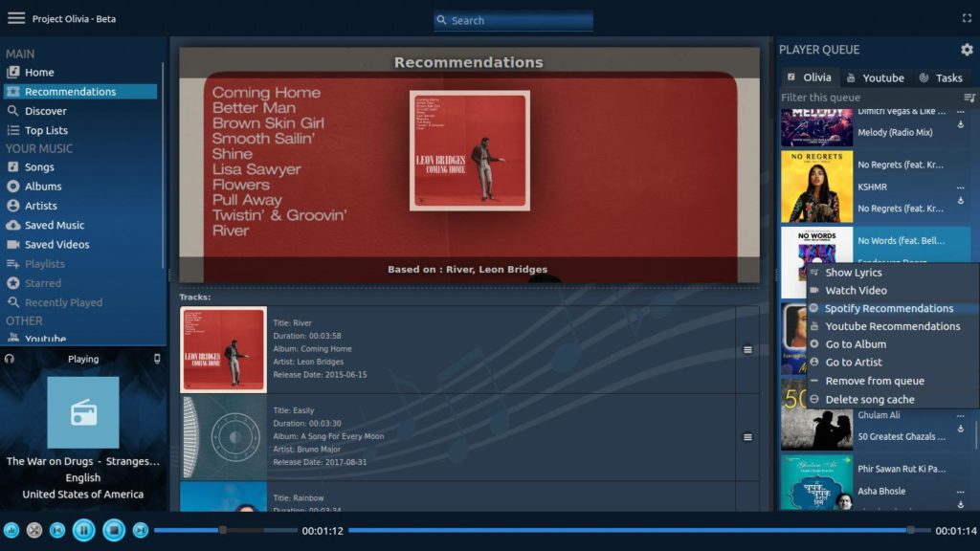Choose Remove from queue in context menu

(893, 381)
